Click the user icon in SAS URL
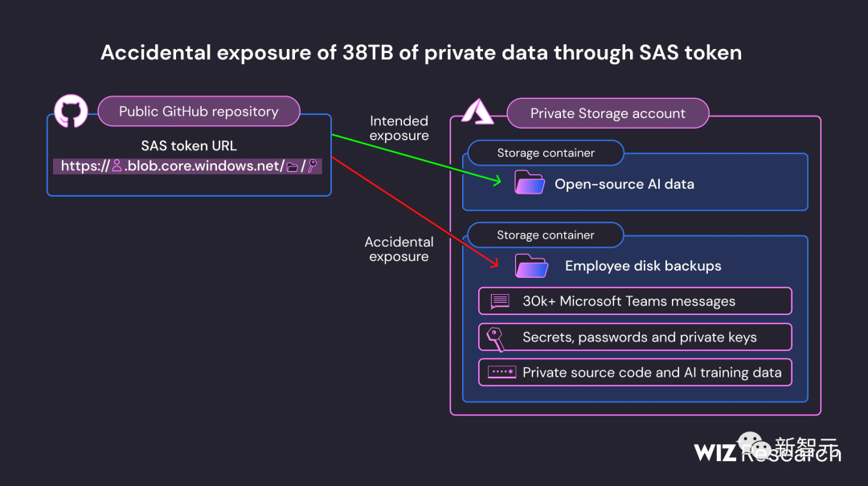Image resolution: width=868 pixels, height=486 pixels. tap(117, 166)
